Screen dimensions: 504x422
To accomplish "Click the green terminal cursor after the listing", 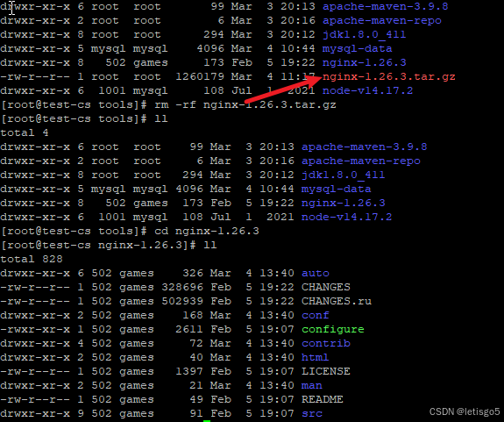I will (x=207, y=421).
